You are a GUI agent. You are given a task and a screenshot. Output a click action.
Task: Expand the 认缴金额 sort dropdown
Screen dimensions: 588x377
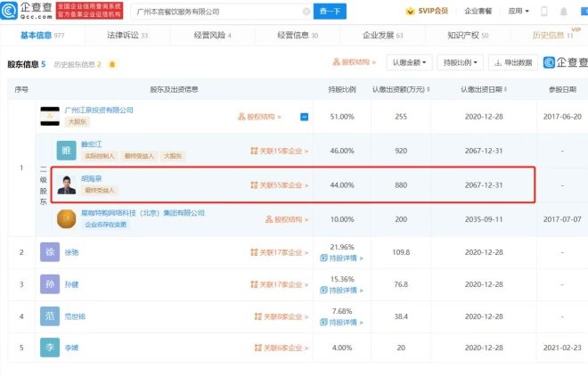pyautogui.click(x=410, y=63)
